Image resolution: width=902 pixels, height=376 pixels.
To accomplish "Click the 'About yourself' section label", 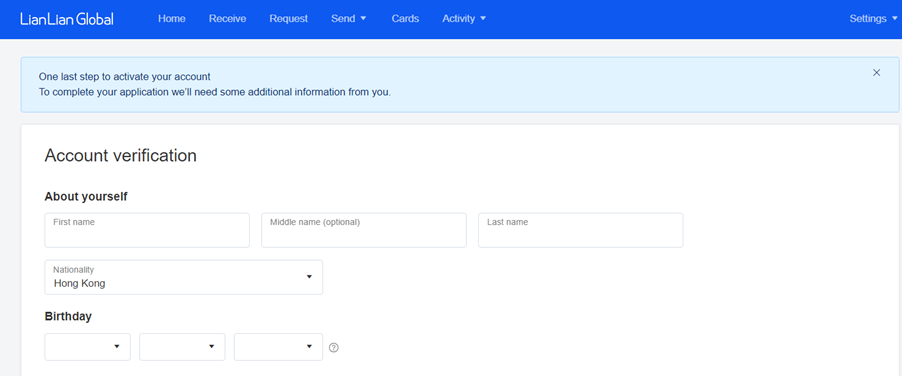I will pyautogui.click(x=86, y=197).
